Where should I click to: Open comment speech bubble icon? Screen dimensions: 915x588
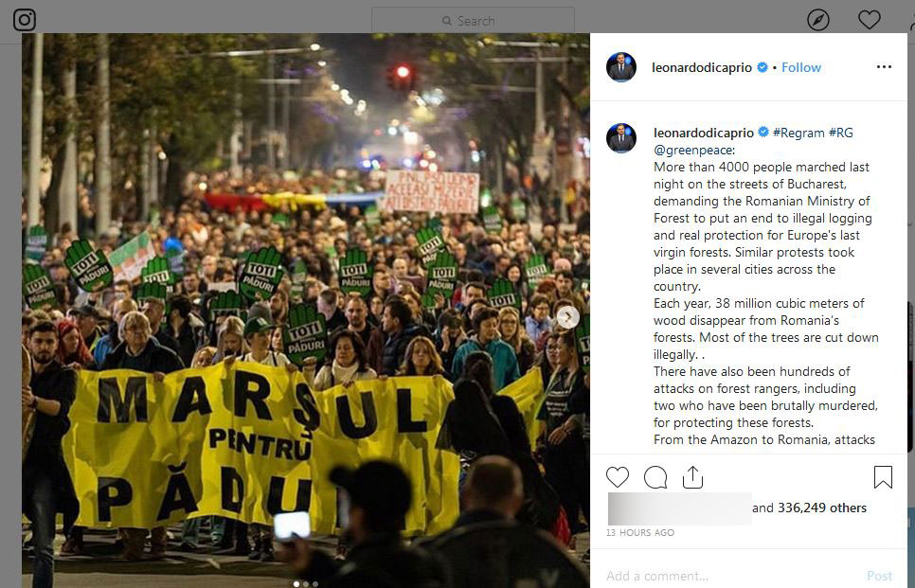point(655,477)
